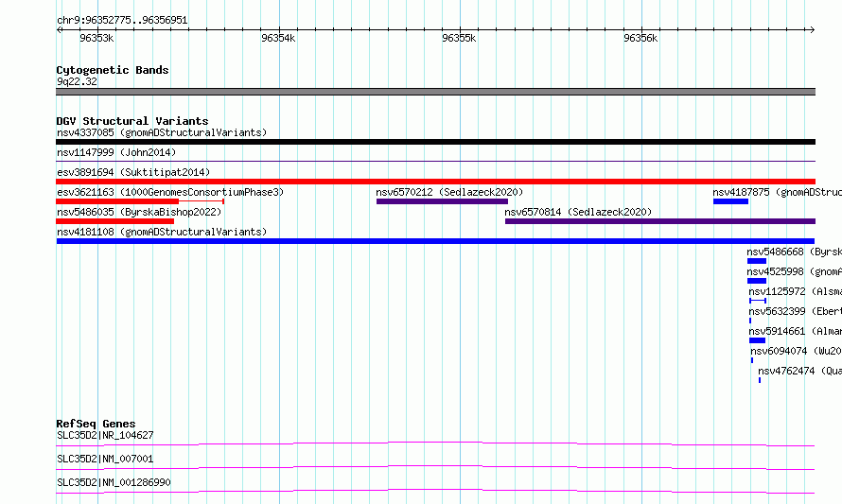The image size is (842, 504).
Task: Click the SLC35D2|NM_007001 transcript label
Action: [105, 459]
